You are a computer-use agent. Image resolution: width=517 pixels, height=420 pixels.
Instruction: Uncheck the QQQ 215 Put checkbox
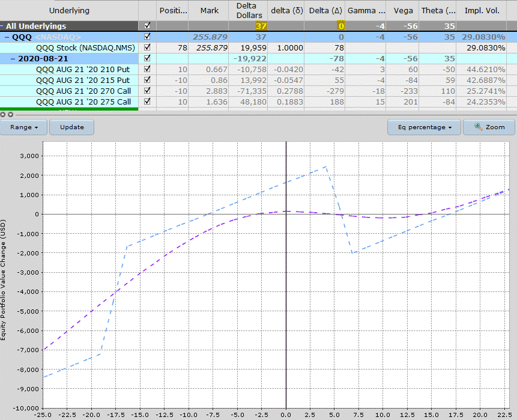pos(147,80)
